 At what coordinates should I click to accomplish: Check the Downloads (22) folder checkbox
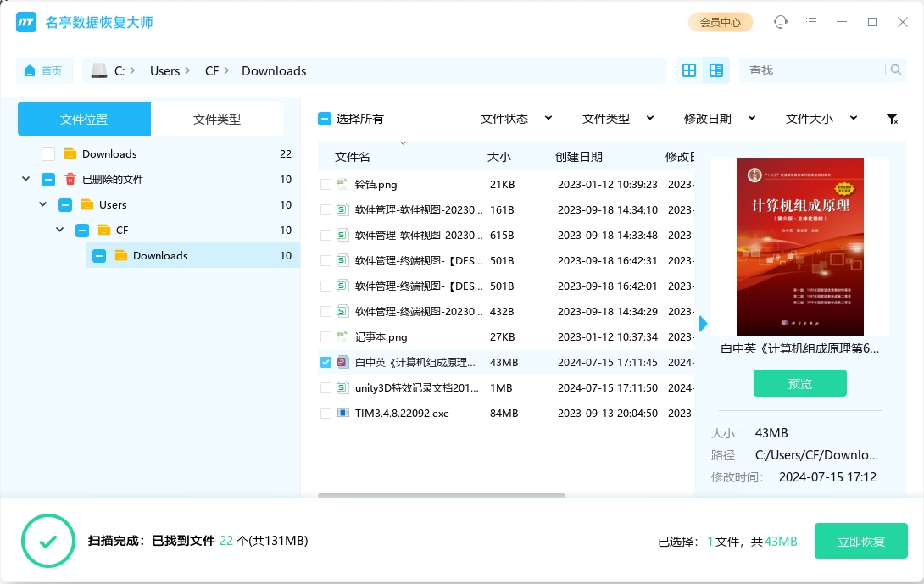coord(48,153)
